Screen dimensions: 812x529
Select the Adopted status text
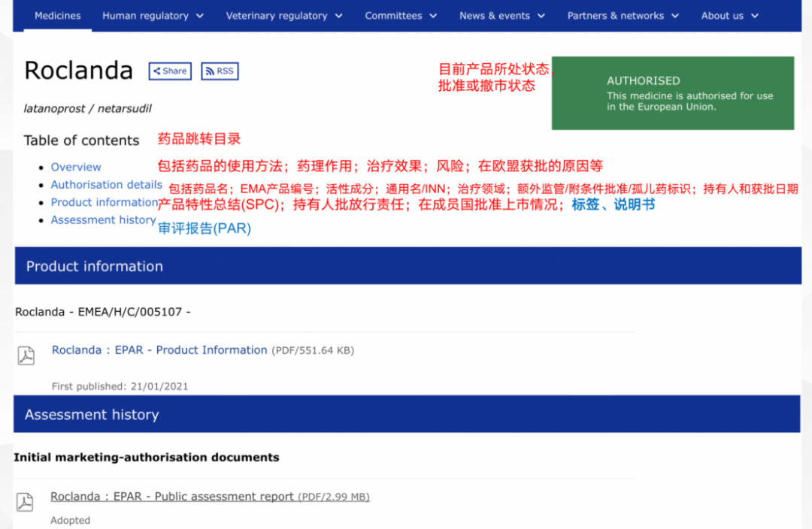pyautogui.click(x=70, y=520)
